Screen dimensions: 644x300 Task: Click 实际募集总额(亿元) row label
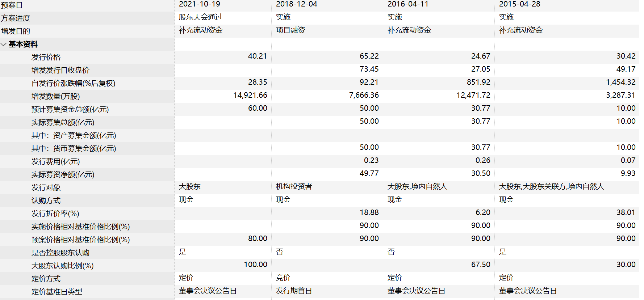pos(63,122)
